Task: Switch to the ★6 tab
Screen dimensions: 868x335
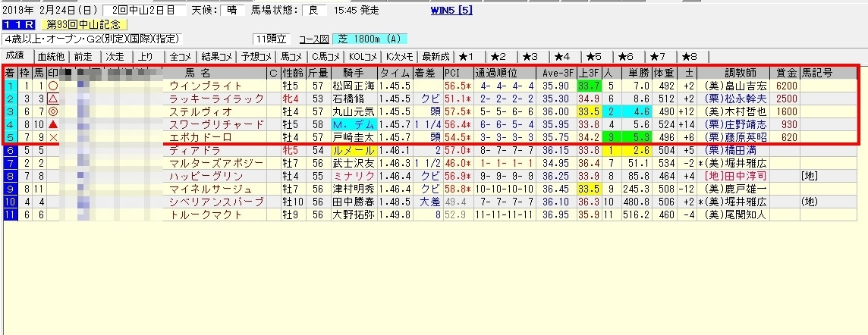Action: click(x=627, y=56)
